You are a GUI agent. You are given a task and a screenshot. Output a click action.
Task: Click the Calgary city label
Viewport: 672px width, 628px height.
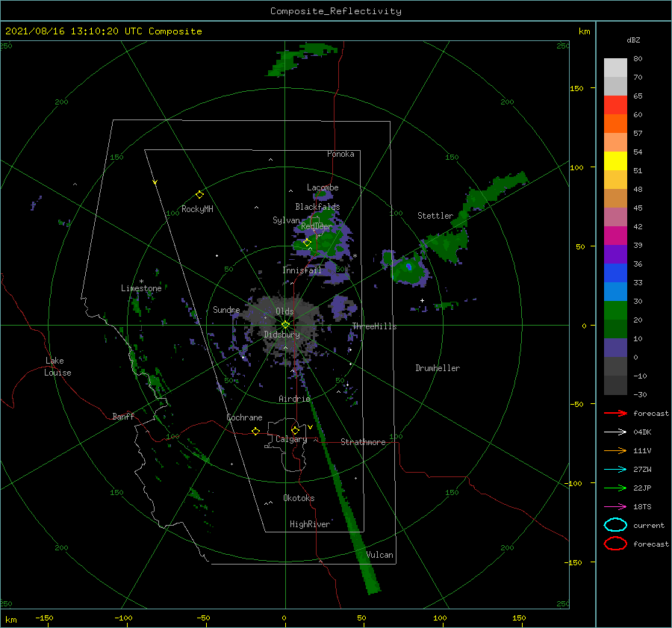click(x=291, y=439)
